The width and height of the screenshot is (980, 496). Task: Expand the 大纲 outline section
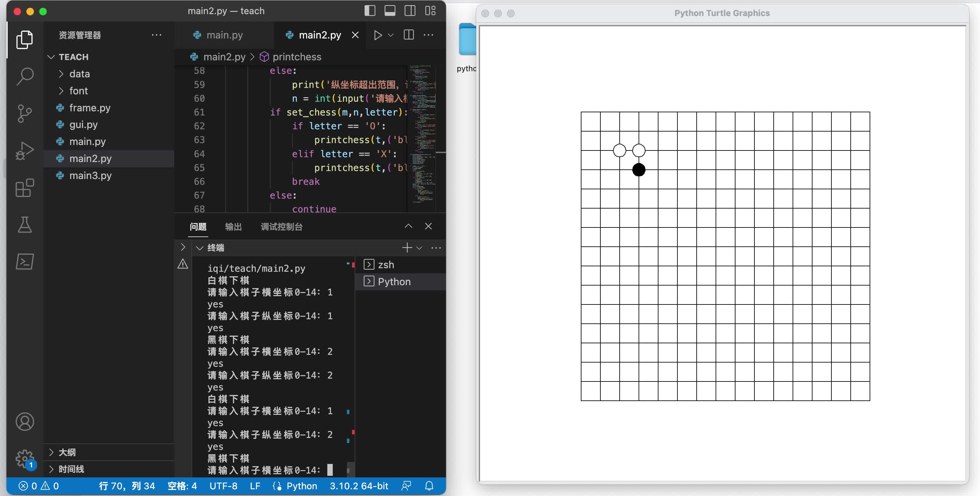point(68,452)
